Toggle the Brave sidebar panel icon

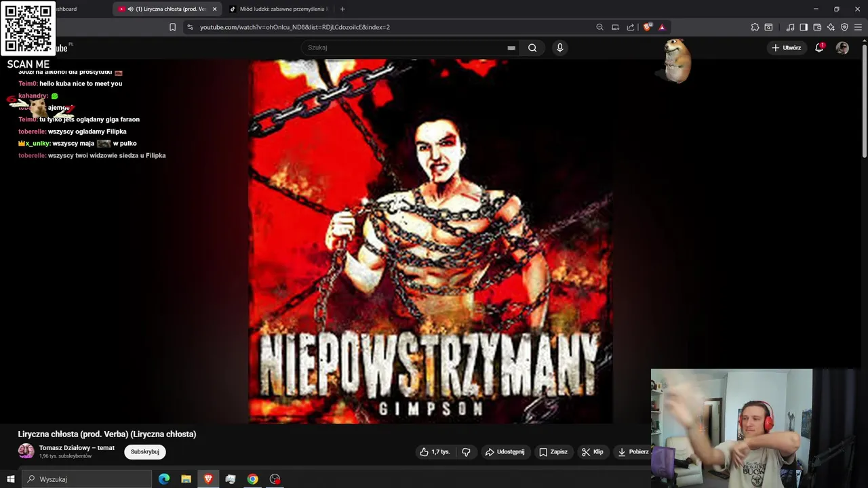[x=804, y=27]
